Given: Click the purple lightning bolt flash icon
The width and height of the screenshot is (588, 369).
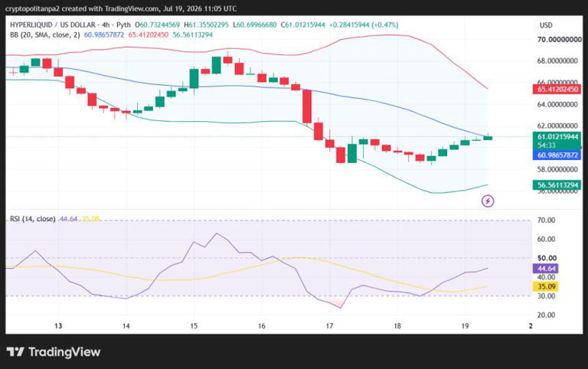Looking at the screenshot, I should point(488,201).
